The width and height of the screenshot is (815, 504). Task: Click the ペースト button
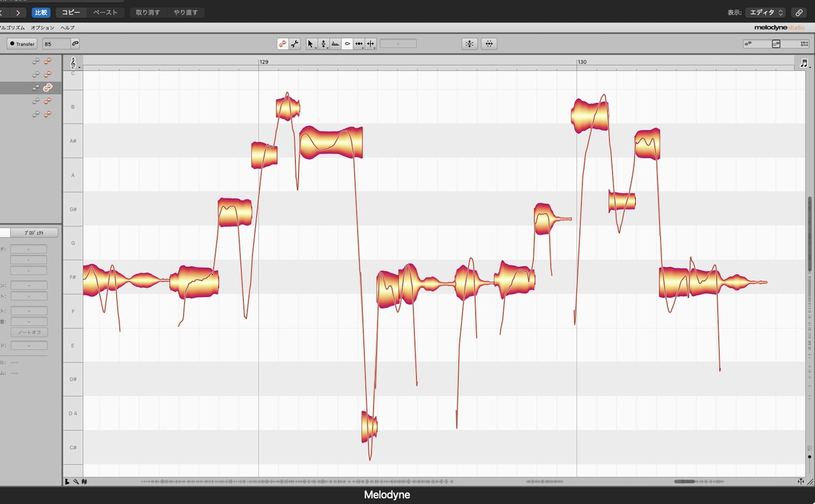click(x=106, y=13)
